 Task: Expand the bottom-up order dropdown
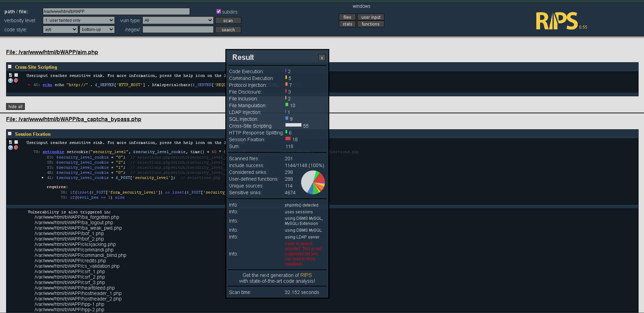(97, 30)
